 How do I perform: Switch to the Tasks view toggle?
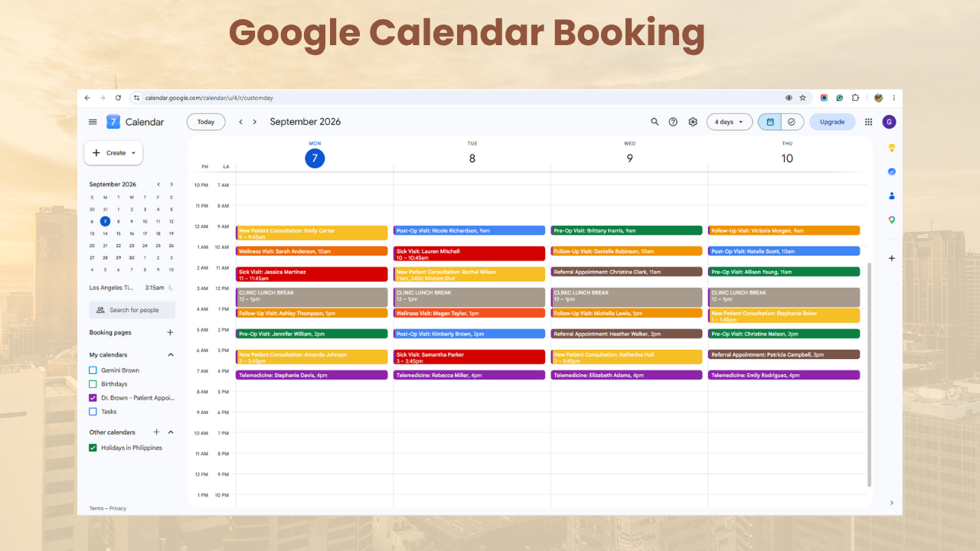(x=792, y=122)
